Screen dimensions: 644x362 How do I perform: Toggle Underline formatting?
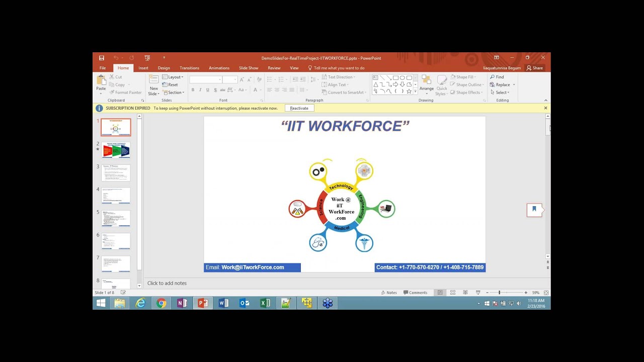click(208, 90)
